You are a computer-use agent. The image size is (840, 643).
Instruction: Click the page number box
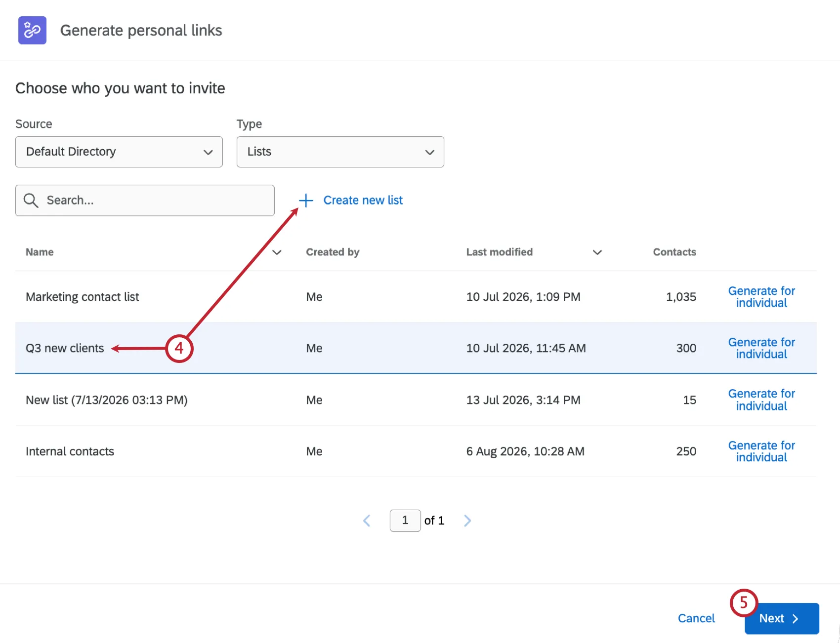(405, 521)
